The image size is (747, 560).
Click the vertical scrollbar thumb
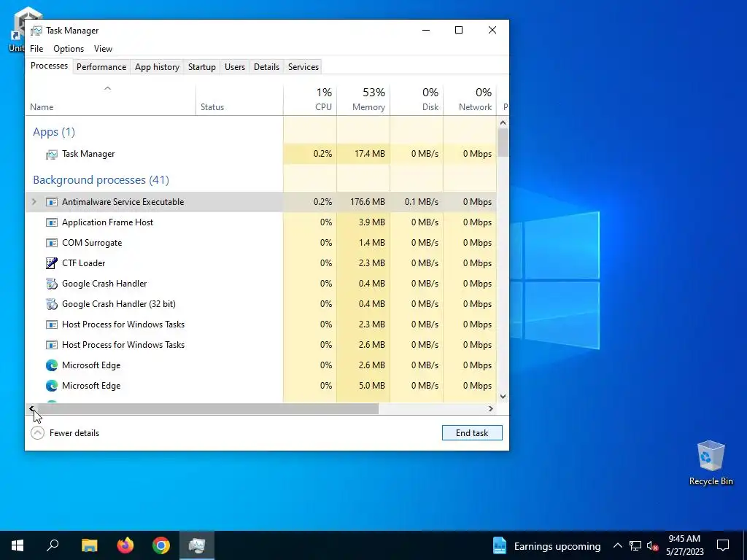(x=503, y=142)
